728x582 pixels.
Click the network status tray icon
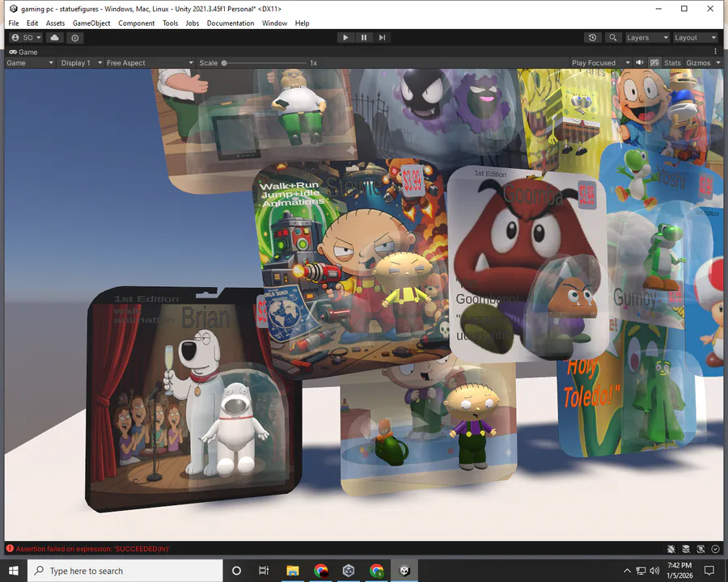pyautogui.click(x=641, y=571)
